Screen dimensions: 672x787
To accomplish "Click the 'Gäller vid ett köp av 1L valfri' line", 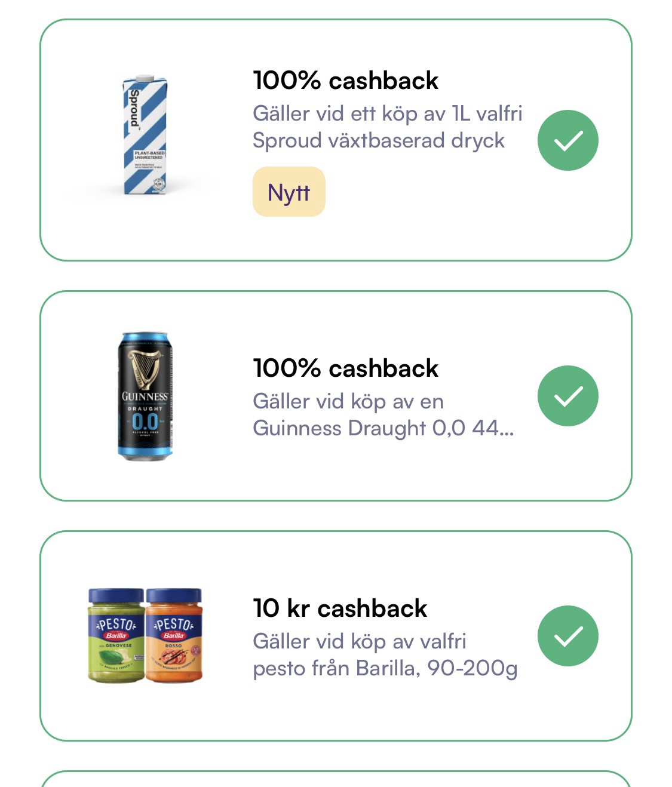I will (388, 113).
